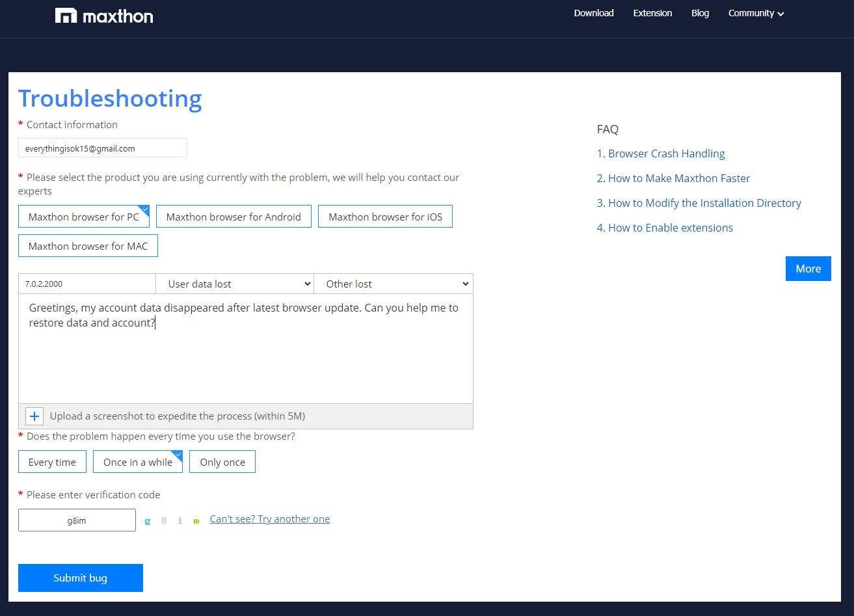Click Can't see? Try another one link

[269, 519]
